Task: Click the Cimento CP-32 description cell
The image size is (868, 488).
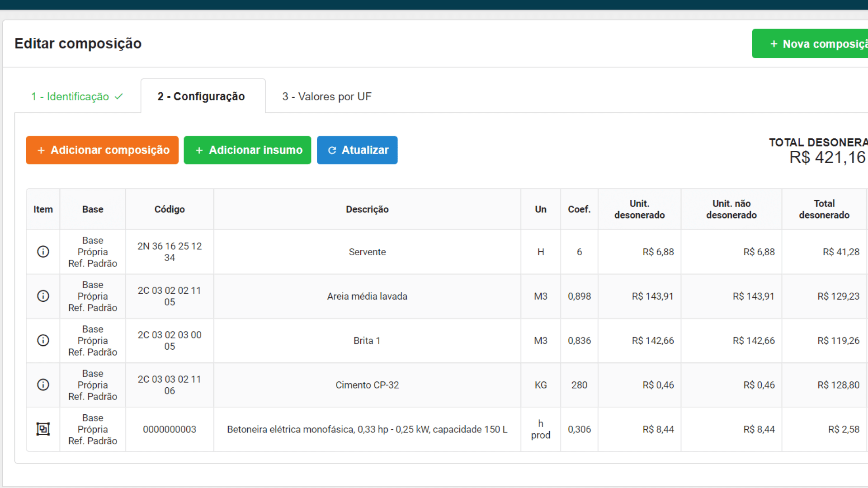Action: click(x=367, y=385)
